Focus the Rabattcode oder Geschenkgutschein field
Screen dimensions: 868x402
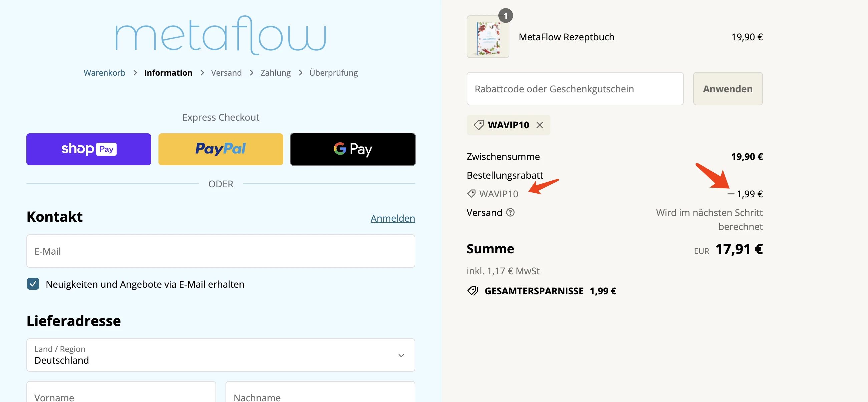[x=575, y=89]
